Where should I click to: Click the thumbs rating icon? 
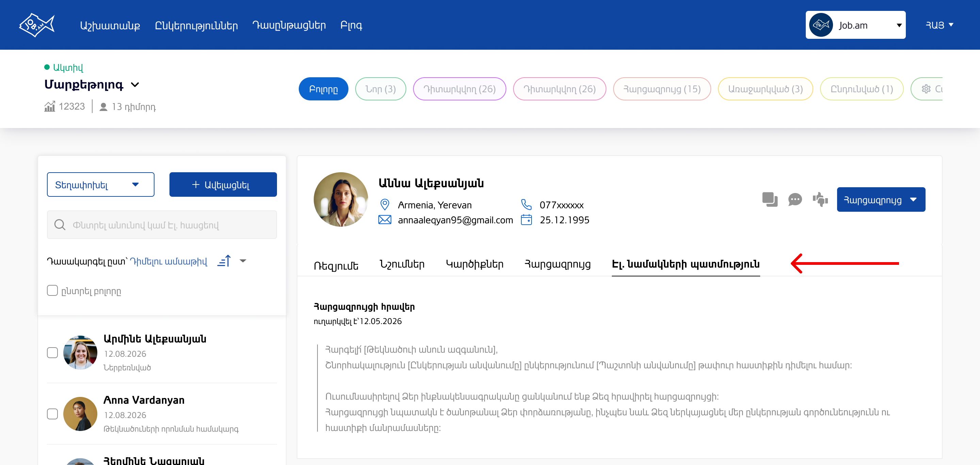(x=820, y=199)
